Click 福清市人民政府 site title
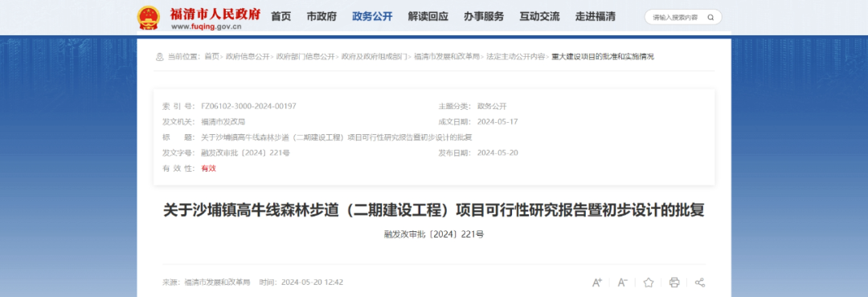Screen dimensions: 868x297 215,14
